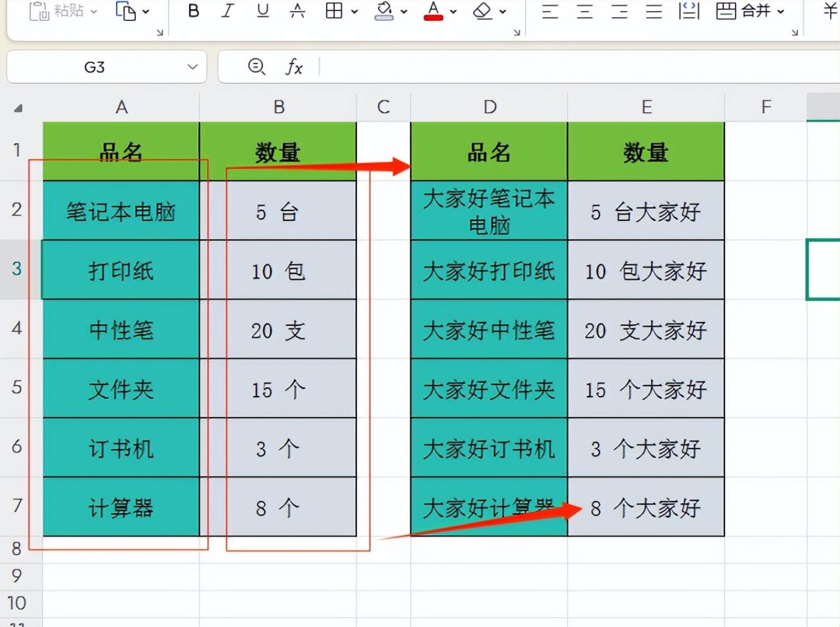840x627 pixels.
Task: Click the distributed alignment icon before merge
Action: pos(689,10)
